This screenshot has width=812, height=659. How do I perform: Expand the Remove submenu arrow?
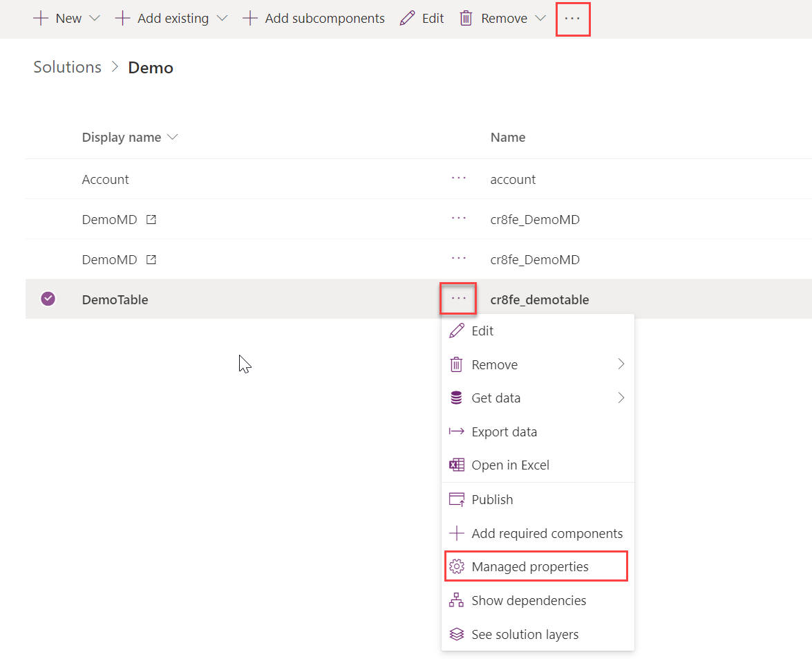click(x=621, y=364)
